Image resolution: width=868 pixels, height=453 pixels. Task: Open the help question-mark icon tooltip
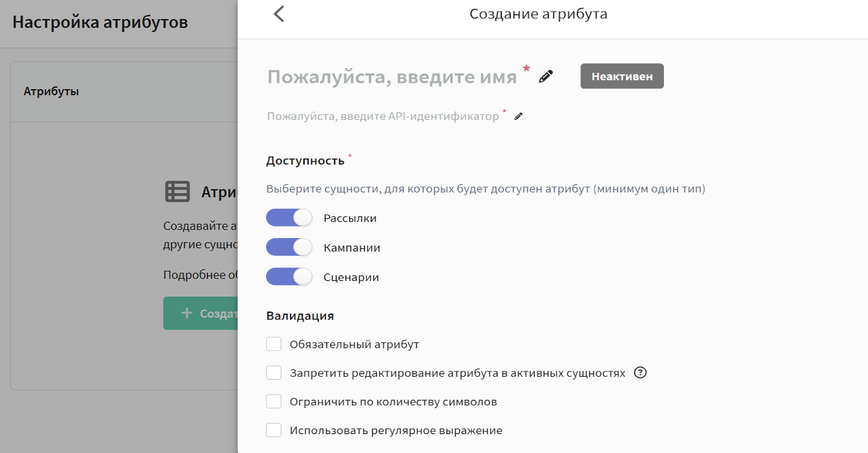[x=639, y=373]
